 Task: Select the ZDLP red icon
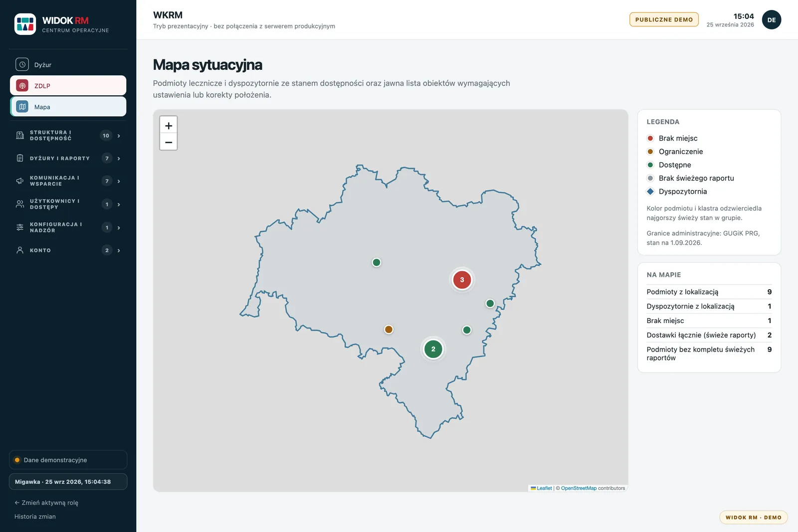22,86
